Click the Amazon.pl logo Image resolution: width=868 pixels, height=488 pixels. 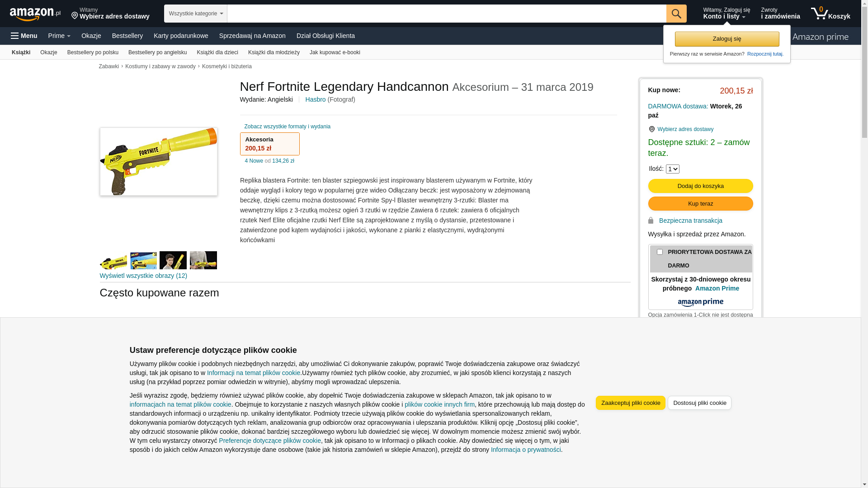35,14
